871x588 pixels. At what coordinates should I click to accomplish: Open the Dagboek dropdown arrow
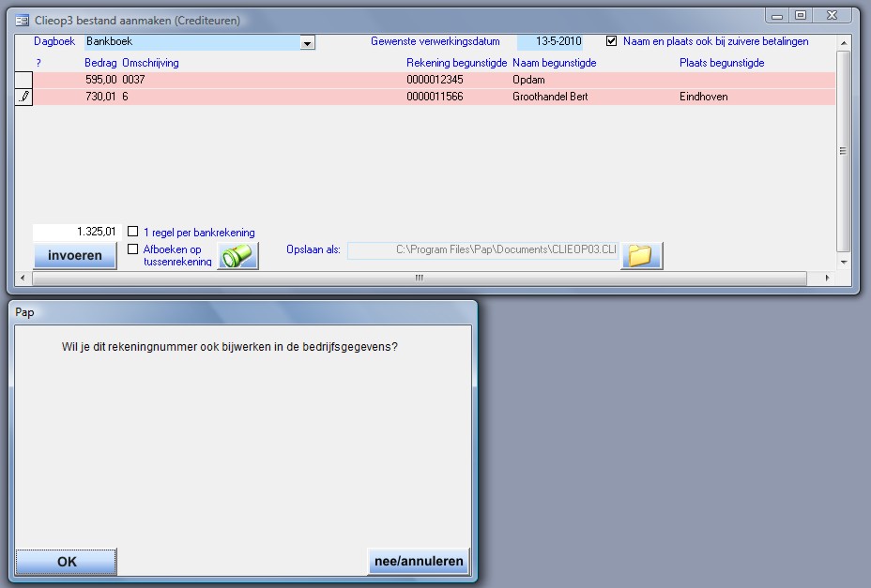[307, 43]
